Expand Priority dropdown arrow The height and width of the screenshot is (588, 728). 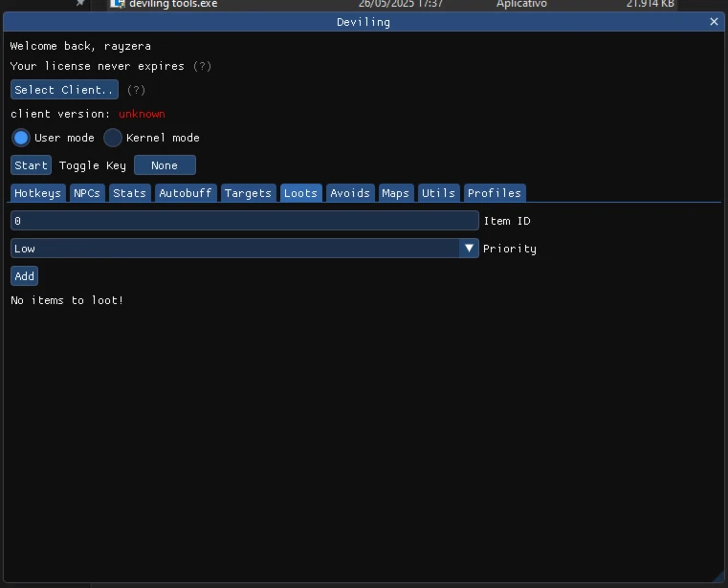(x=469, y=249)
